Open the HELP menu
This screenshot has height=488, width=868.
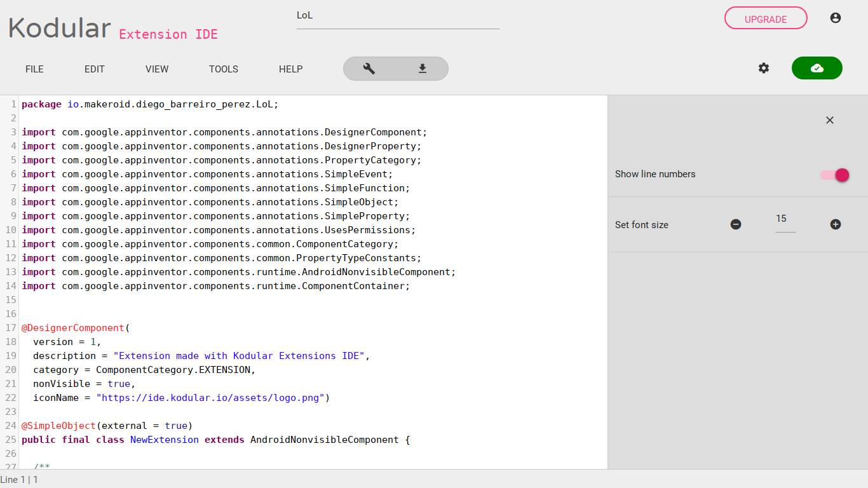291,69
